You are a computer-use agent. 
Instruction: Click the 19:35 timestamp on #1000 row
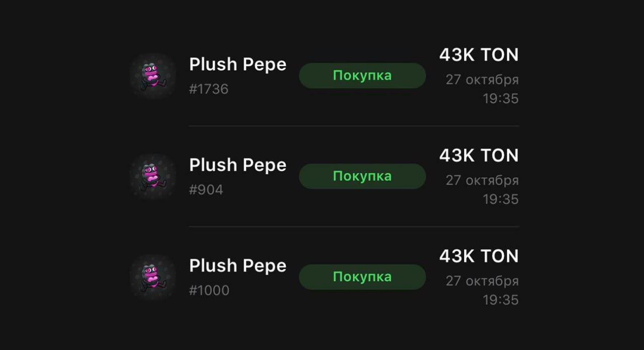[x=501, y=300]
